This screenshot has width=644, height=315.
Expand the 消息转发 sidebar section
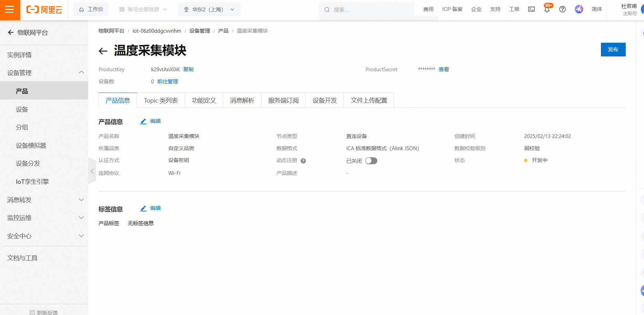(81, 200)
